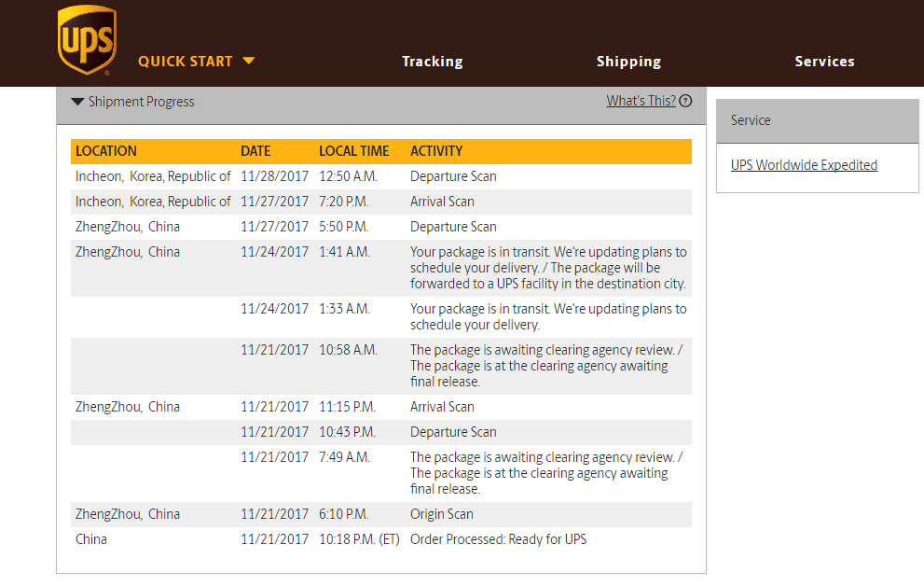Click the QUICK START menu label
The width and height of the screenshot is (924, 586).
tap(185, 62)
